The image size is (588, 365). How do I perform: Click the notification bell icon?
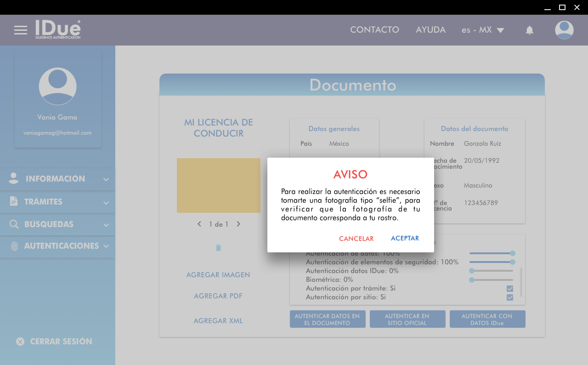coord(530,30)
